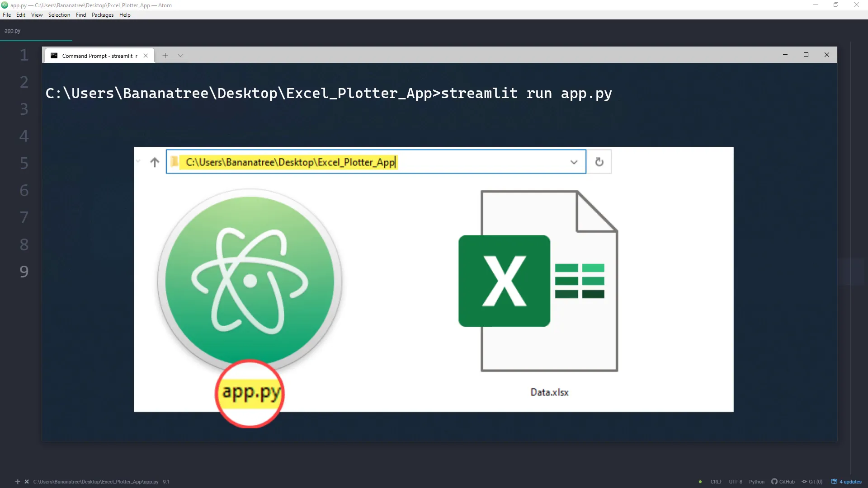Open the Git (0) status bar item
This screenshot has width=868, height=488.
pos(812,482)
